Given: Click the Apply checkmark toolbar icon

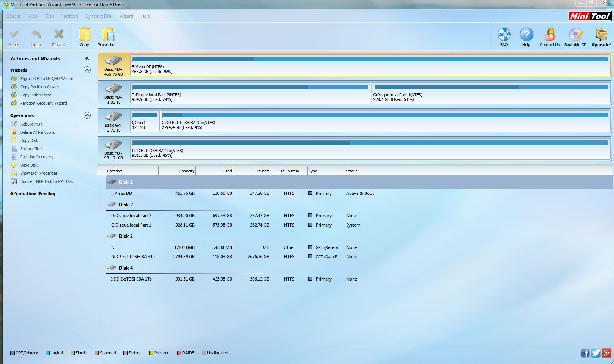Looking at the screenshot, I should pyautogui.click(x=14, y=34).
